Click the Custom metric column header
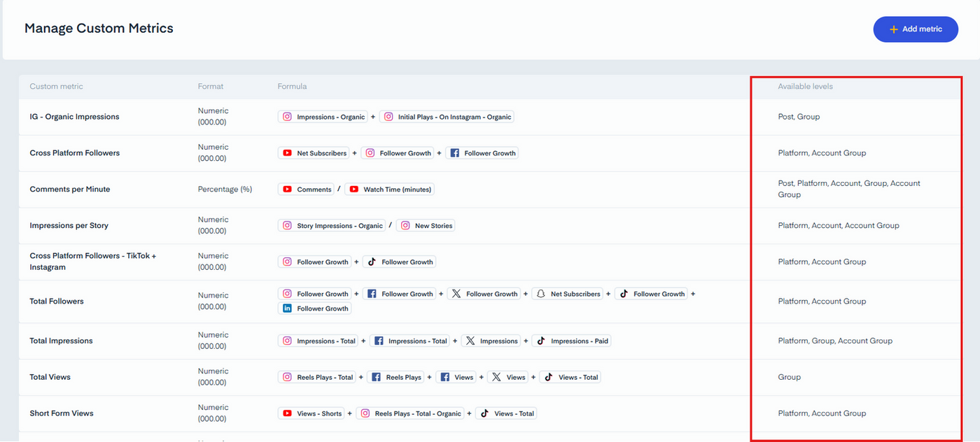 56,87
